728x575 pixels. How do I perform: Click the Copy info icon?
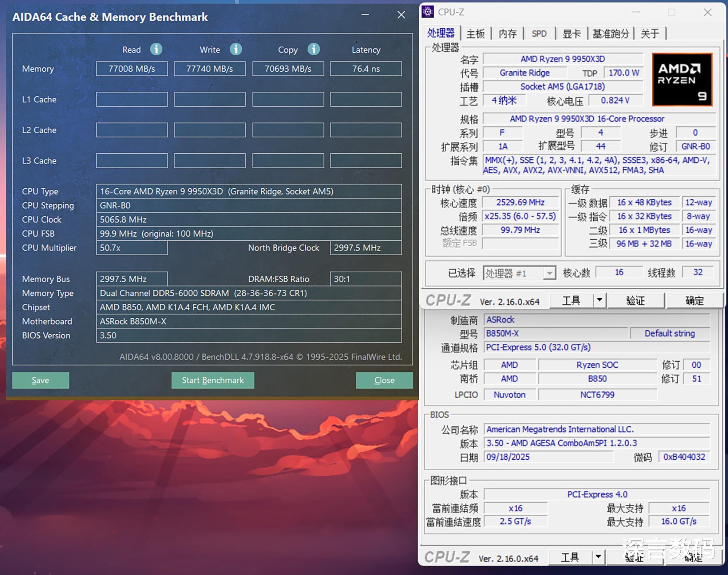313,49
